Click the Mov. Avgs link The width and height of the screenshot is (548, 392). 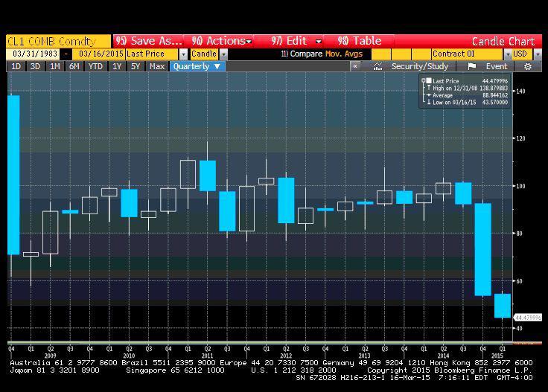click(x=344, y=54)
